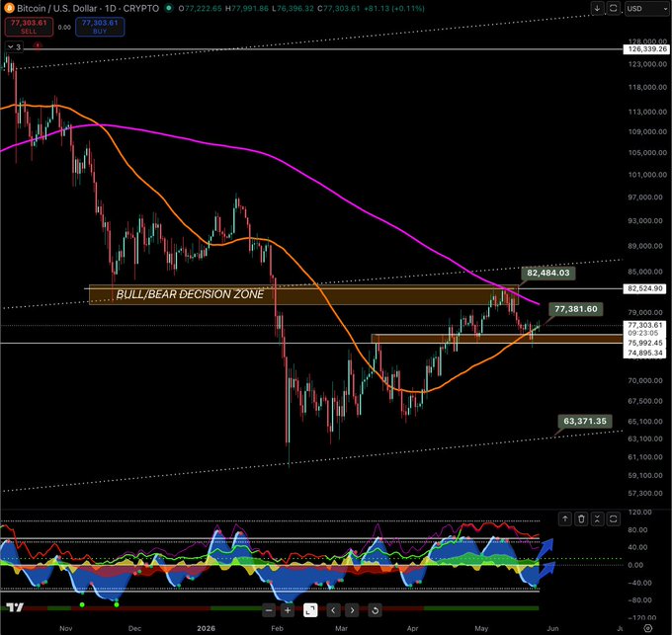Click the 63,371.35 price callout
This screenshot has width=672, height=635.
click(585, 421)
